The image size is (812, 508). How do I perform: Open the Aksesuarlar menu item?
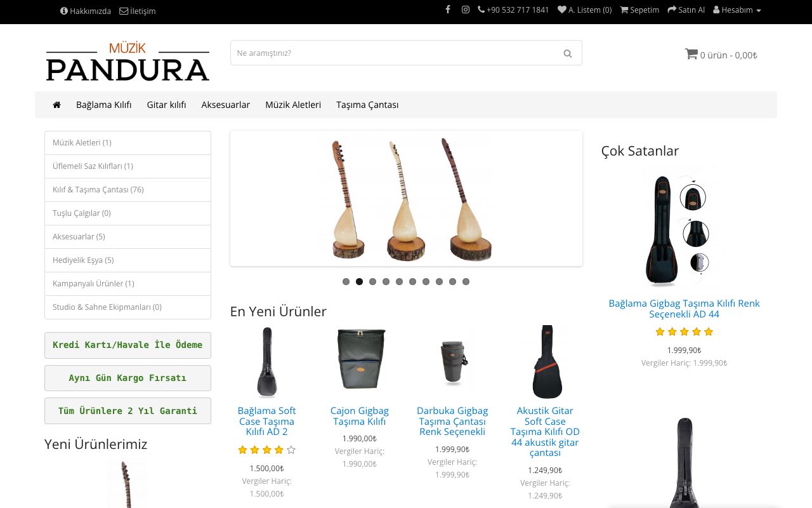pos(226,105)
